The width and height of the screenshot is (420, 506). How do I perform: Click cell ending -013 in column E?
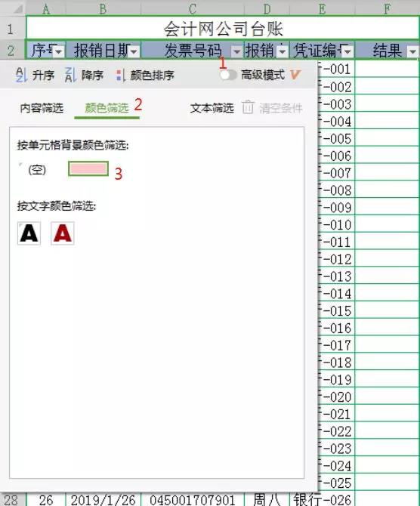pos(336,276)
